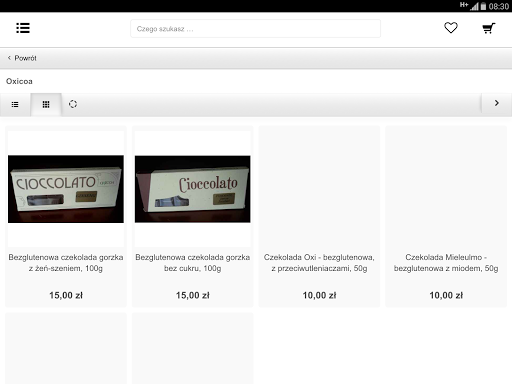Click the Oxicoa category heading

click(x=19, y=81)
